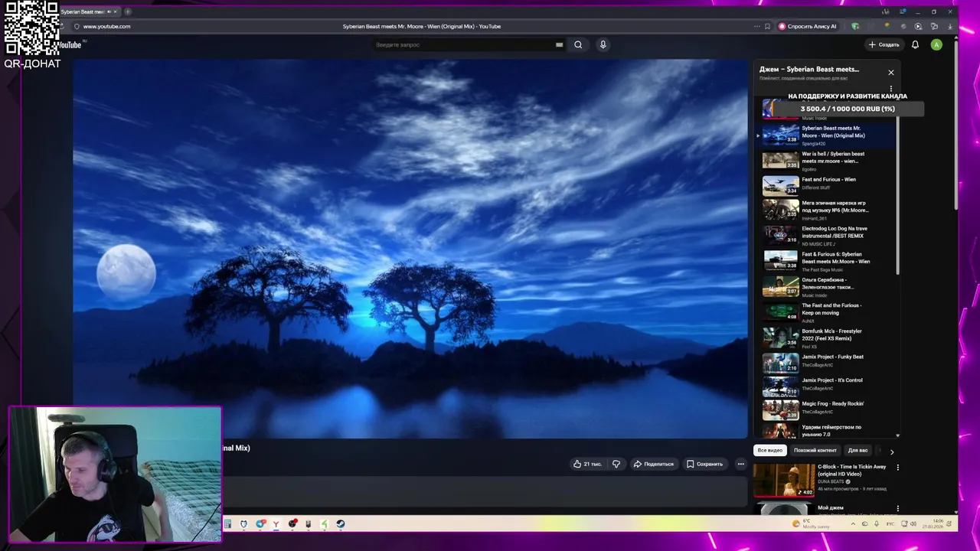Click the playlist panel scrollbar
This screenshot has height=551, width=980.
point(897,196)
